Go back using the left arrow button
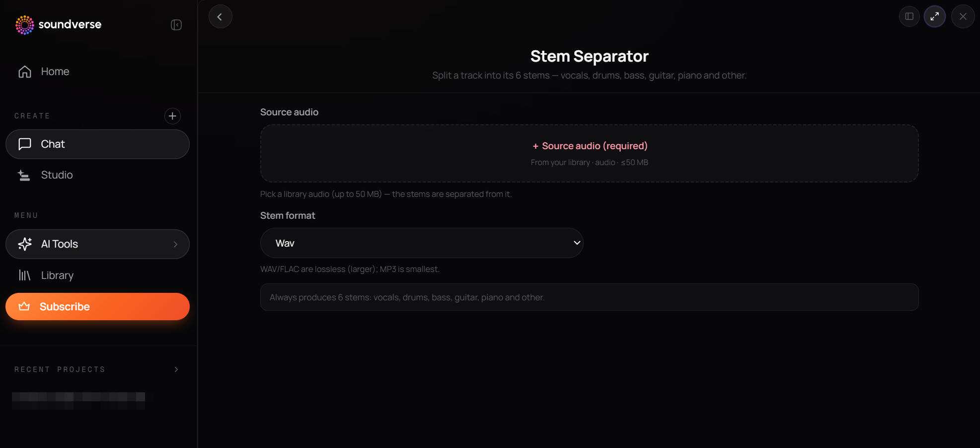Screen dimensions: 980x448 point(220,16)
